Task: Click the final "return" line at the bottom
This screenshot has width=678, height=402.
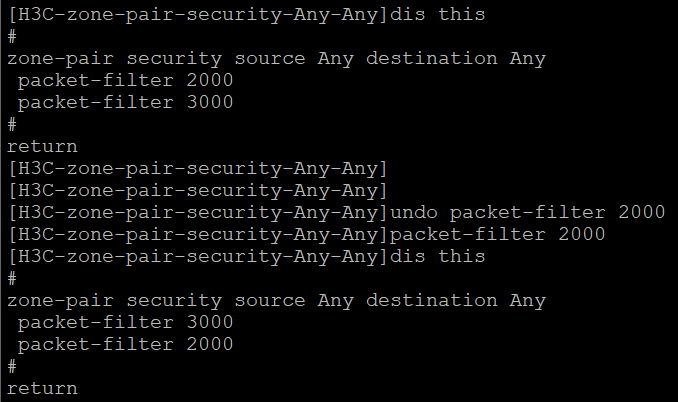Action: (x=42, y=388)
